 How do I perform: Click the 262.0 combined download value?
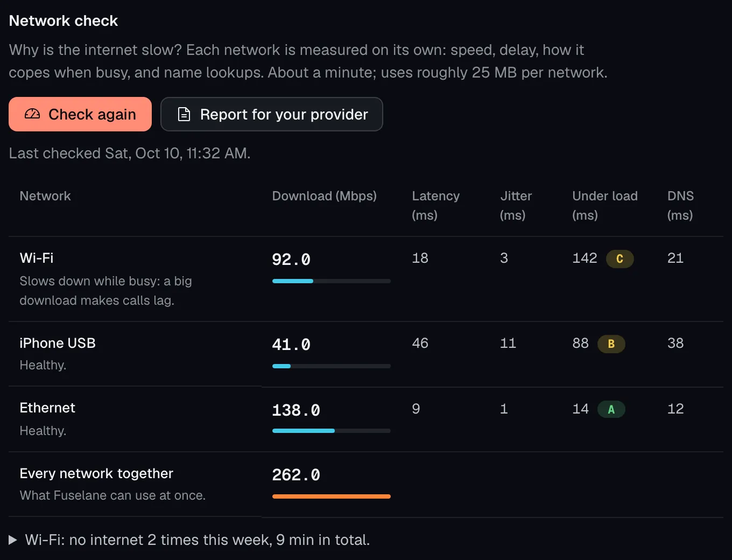[296, 475]
